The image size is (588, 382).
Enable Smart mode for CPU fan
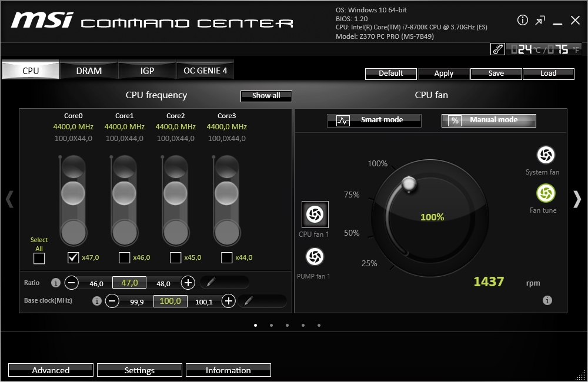click(x=374, y=120)
